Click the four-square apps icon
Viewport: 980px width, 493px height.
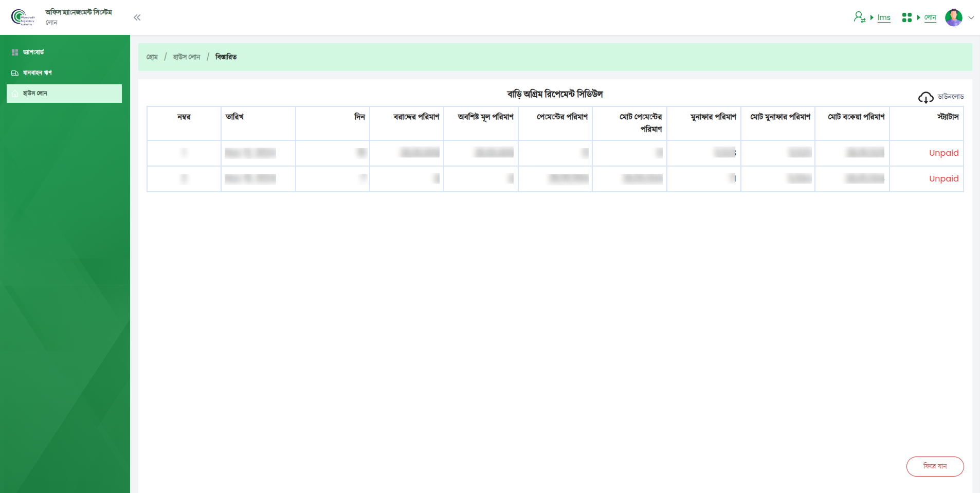907,17
